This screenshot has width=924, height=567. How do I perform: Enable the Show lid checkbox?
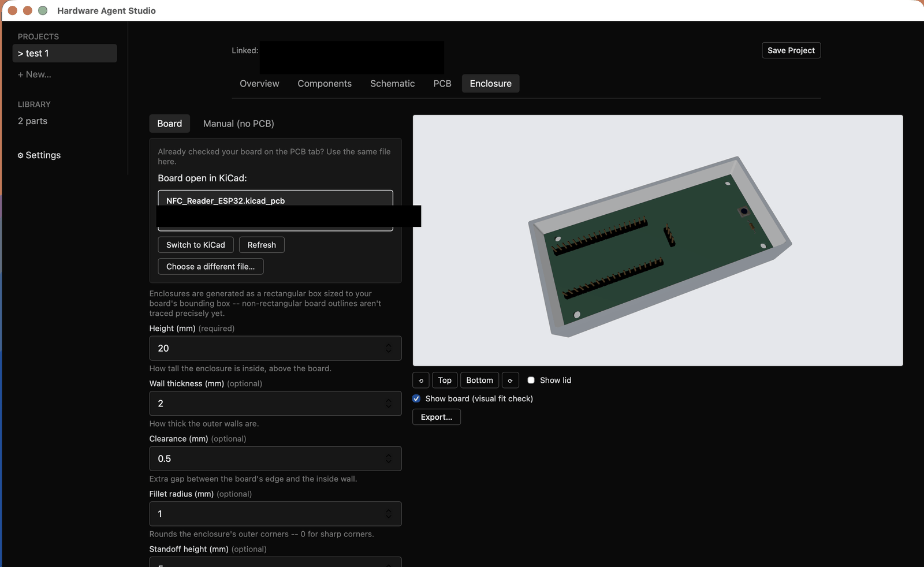(x=531, y=381)
